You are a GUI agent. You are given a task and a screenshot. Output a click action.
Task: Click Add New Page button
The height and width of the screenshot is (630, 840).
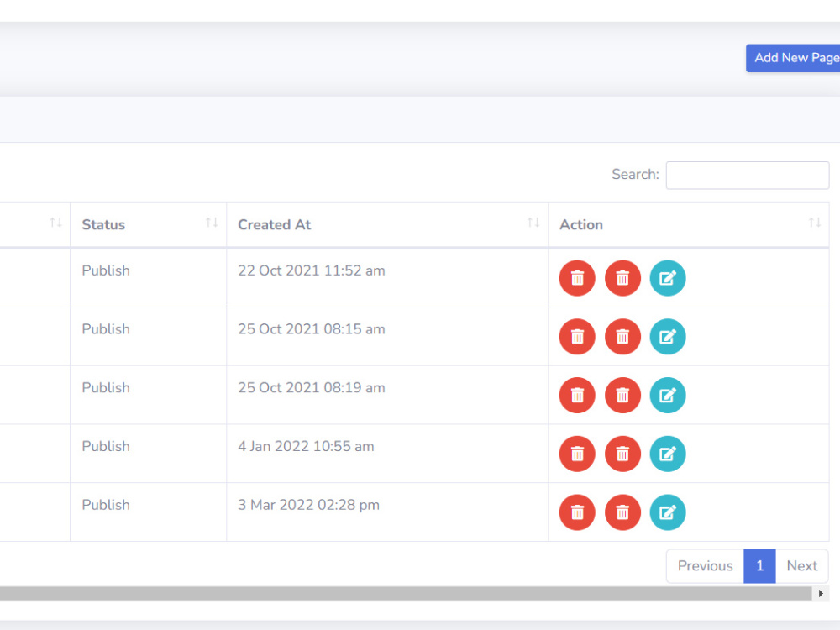[x=793, y=58]
